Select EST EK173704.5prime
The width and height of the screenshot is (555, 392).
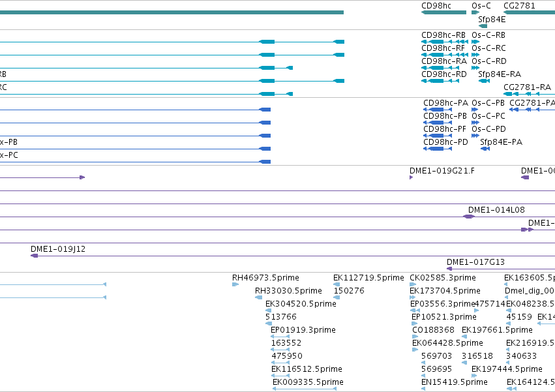(445, 291)
